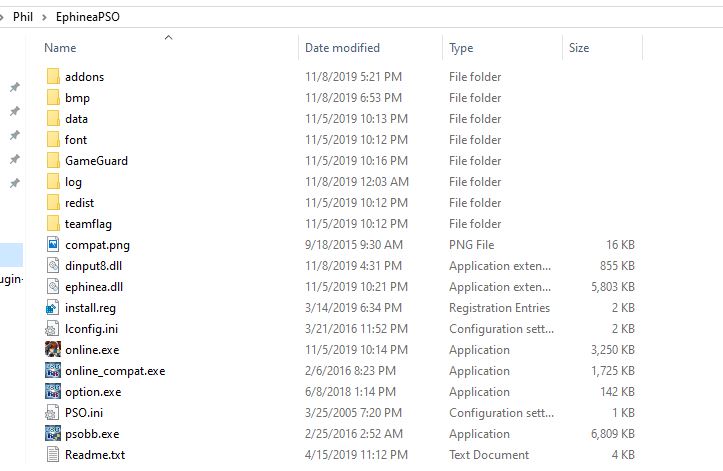Sort files by the Name column
Image resolution: width=723 pixels, height=471 pixels.
(60, 48)
